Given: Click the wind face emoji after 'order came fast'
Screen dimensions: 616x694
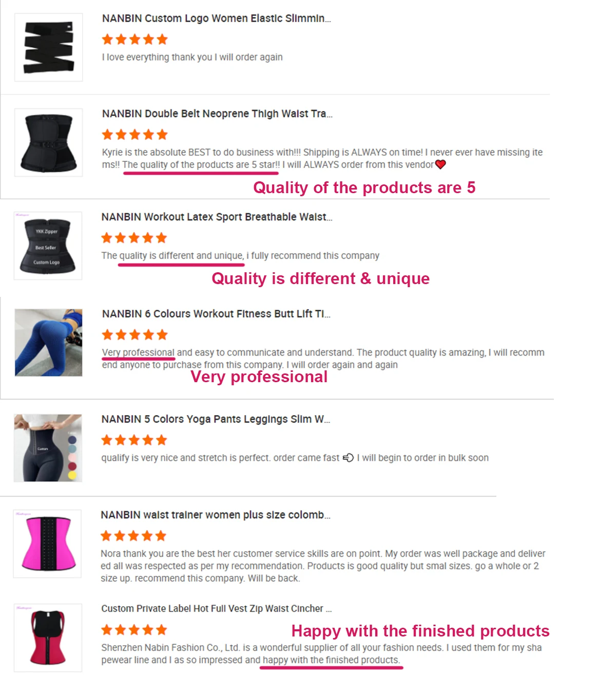Looking at the screenshot, I should (x=348, y=458).
